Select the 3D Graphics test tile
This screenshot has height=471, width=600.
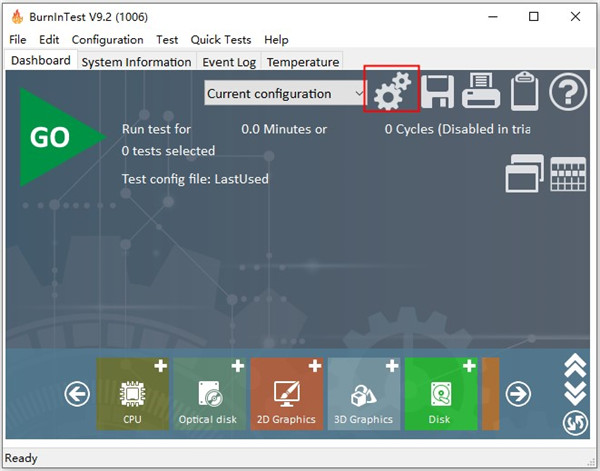[x=364, y=394]
